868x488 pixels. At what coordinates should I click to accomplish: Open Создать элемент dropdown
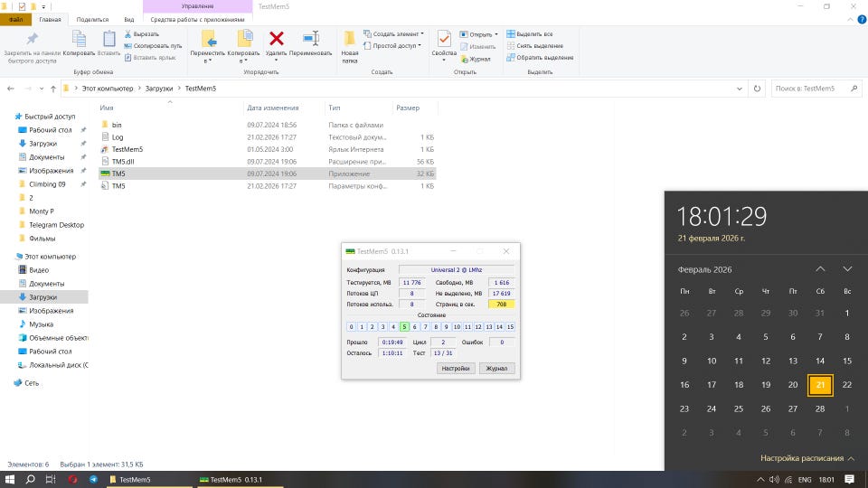point(393,34)
